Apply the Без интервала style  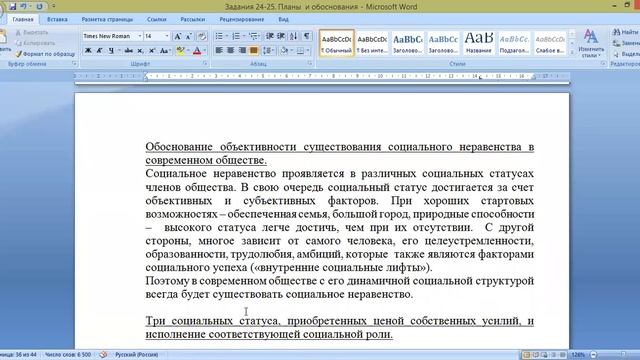372,43
